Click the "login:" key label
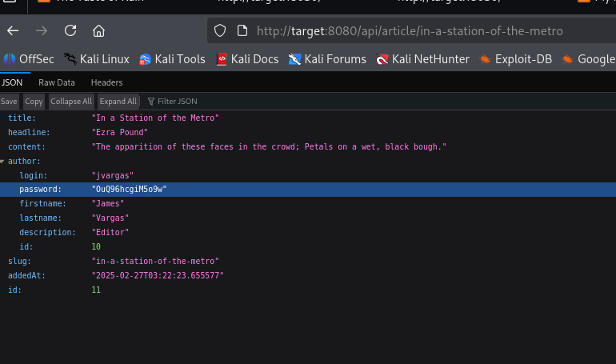The height and width of the screenshot is (364, 616). [x=34, y=175]
